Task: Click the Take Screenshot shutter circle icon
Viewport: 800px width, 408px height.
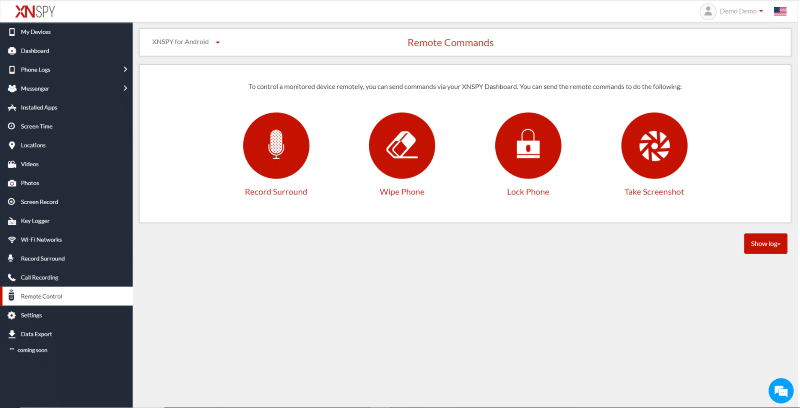Action: [x=654, y=145]
